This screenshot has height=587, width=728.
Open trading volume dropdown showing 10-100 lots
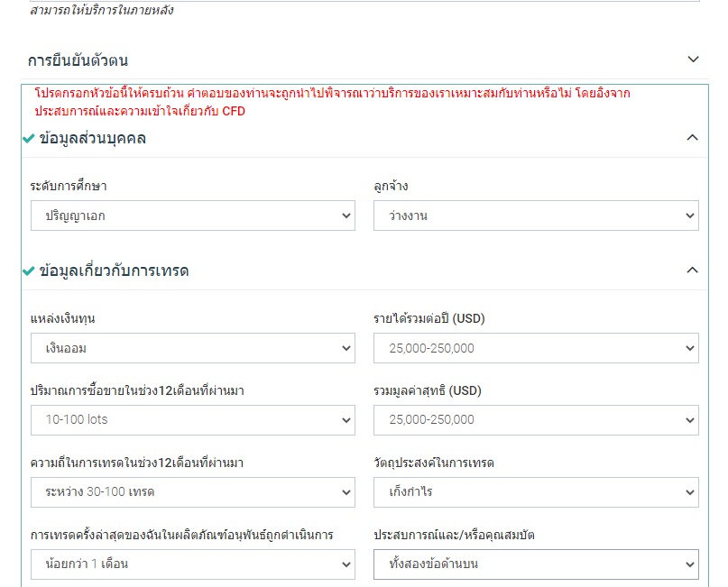(x=193, y=419)
